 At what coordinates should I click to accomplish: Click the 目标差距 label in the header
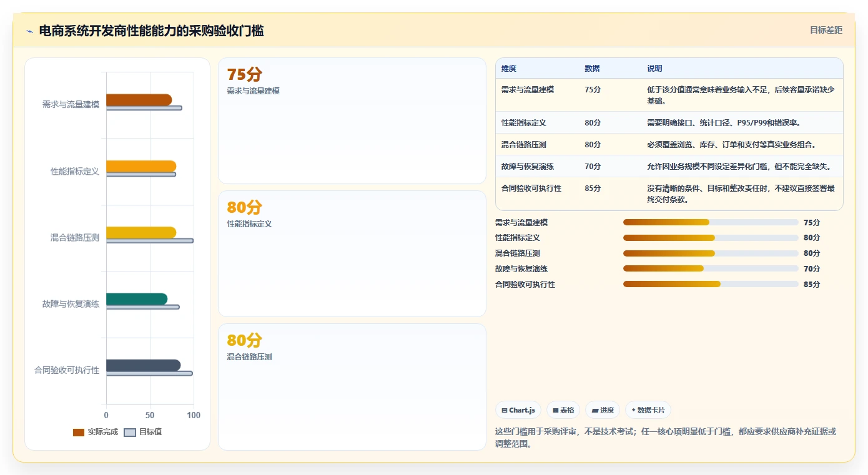(826, 30)
